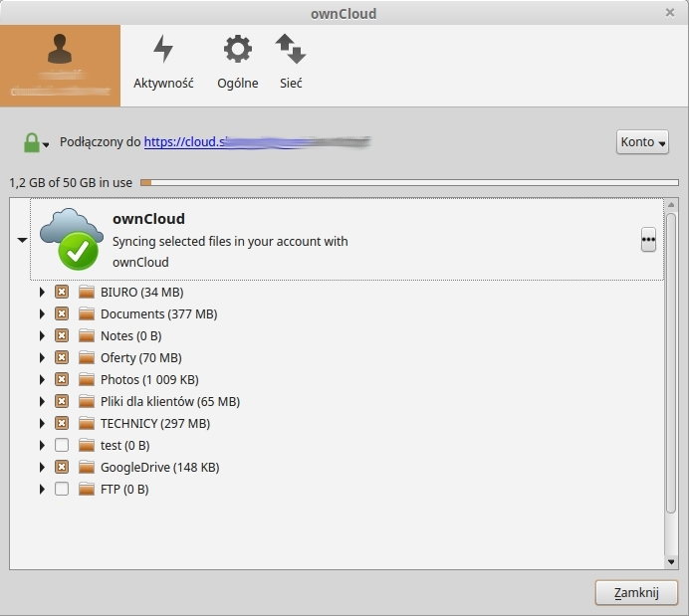Image resolution: width=689 pixels, height=616 pixels.
Task: Select the TECHNICY (297 MB) text
Action: pos(155,423)
